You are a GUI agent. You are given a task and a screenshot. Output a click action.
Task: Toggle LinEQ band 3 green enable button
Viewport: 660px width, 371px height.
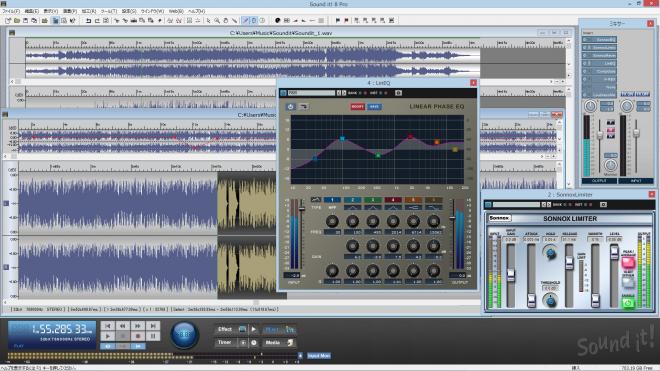[x=373, y=200]
